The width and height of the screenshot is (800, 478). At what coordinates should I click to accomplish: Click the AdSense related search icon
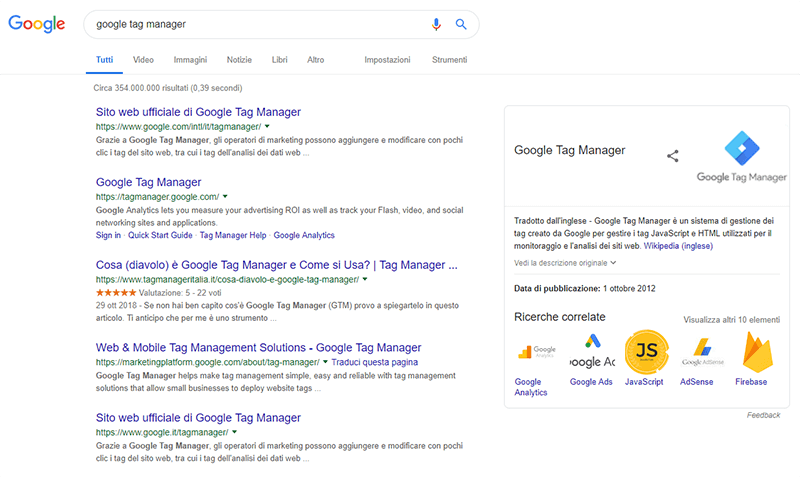pos(703,351)
